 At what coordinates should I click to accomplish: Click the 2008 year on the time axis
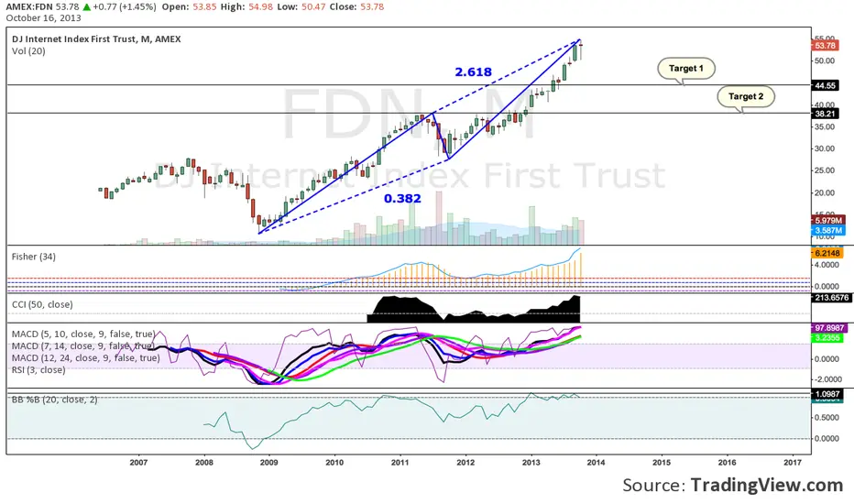[x=204, y=463]
